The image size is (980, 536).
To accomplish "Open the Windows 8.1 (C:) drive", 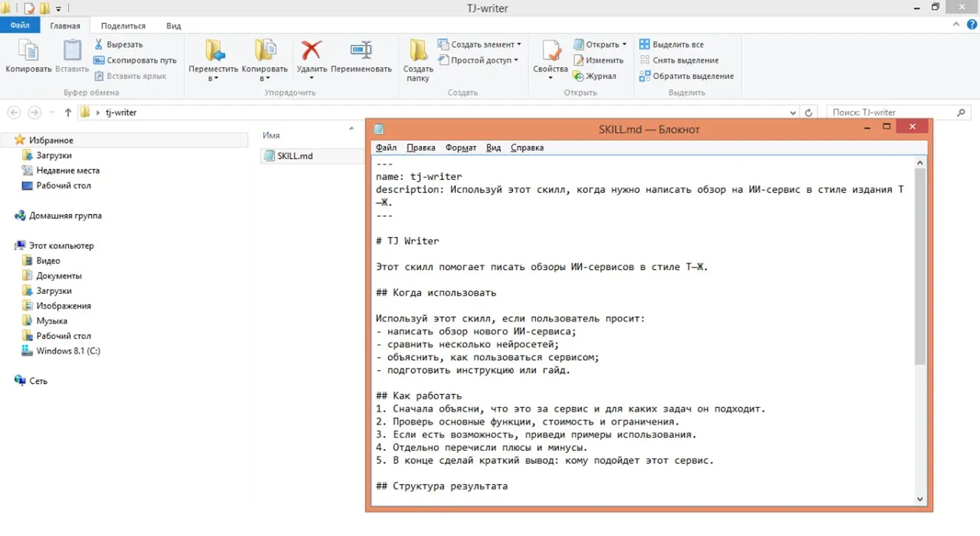I will pyautogui.click(x=68, y=351).
